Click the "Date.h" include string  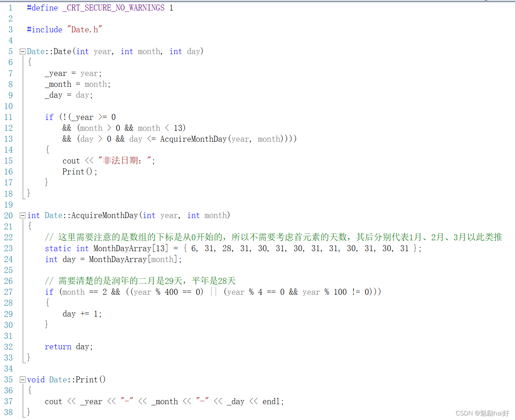click(x=85, y=30)
